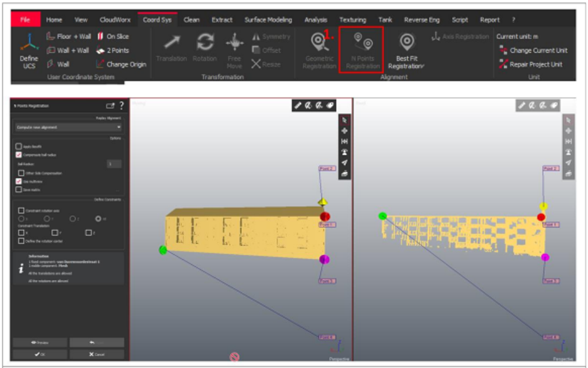Switch to the Reverse Eng tab
This screenshot has width=588, height=368.
coord(421,20)
